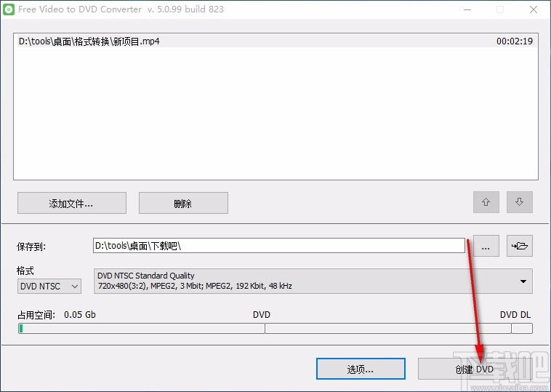Click the DVD DL capacity label
The height and width of the screenshot is (392, 551).
tap(515, 315)
